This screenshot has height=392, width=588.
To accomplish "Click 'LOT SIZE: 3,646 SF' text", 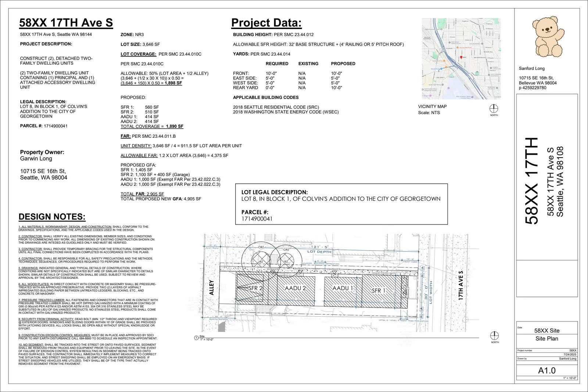I will pos(140,44).
